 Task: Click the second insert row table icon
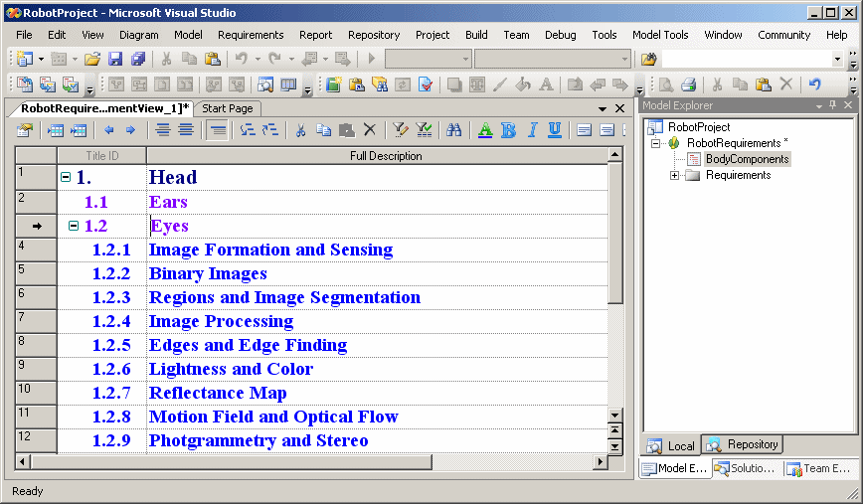[79, 130]
